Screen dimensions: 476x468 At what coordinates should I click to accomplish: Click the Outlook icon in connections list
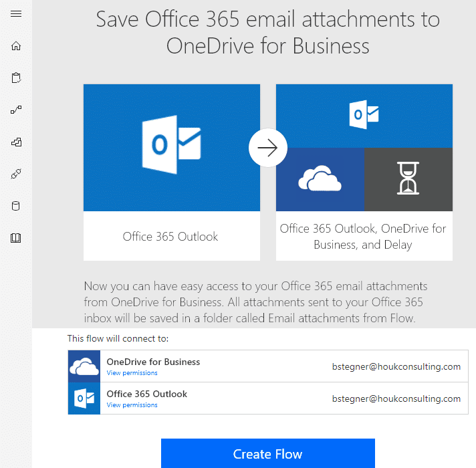(x=84, y=398)
